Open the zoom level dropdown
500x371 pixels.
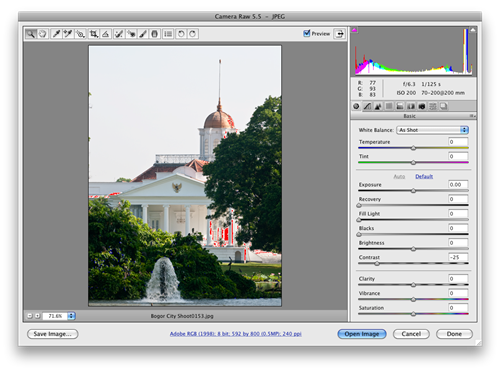click(71, 316)
